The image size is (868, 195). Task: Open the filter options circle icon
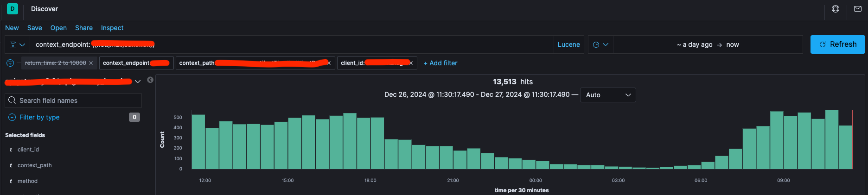coord(10,63)
